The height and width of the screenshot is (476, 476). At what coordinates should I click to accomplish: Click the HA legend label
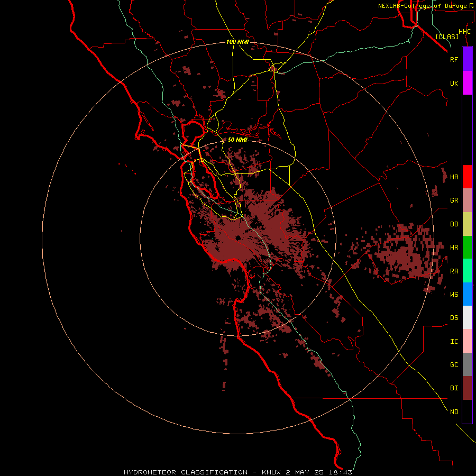coord(454,177)
